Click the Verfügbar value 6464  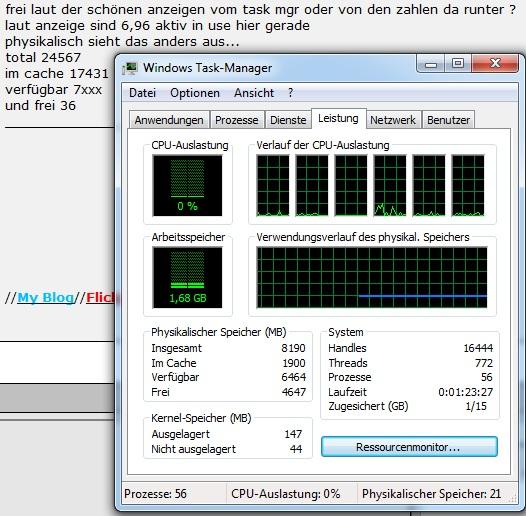[294, 377]
